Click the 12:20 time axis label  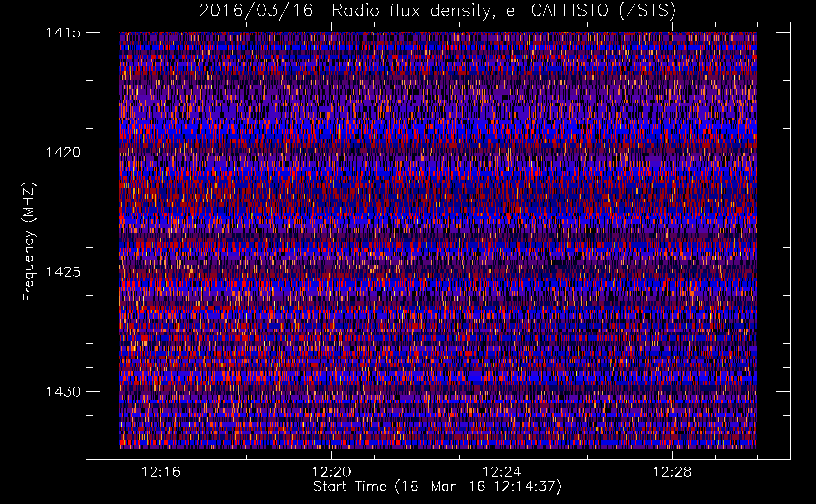pos(331,472)
